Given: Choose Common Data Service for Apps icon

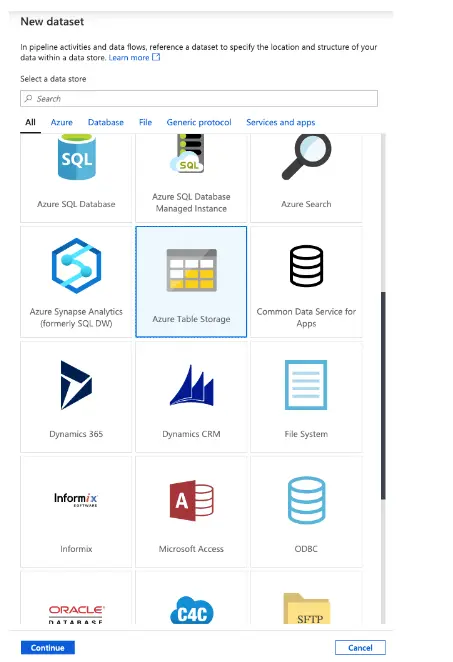Looking at the screenshot, I should 307,266.
